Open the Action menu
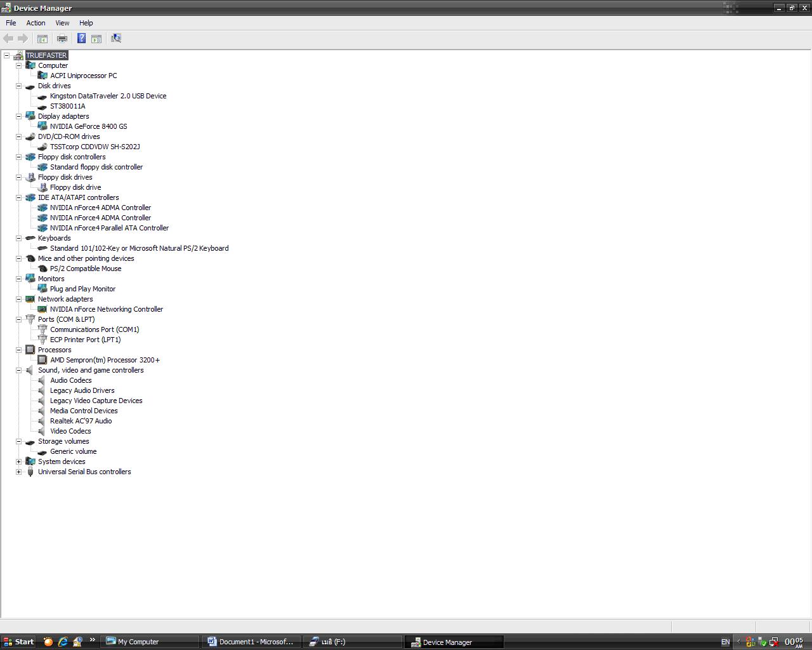The image size is (812, 650). click(36, 23)
